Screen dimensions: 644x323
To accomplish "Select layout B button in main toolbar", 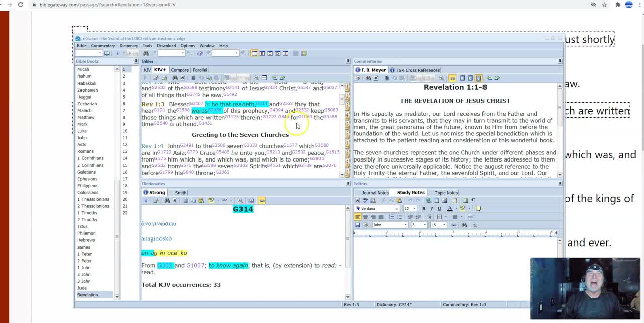I will pos(262,53).
